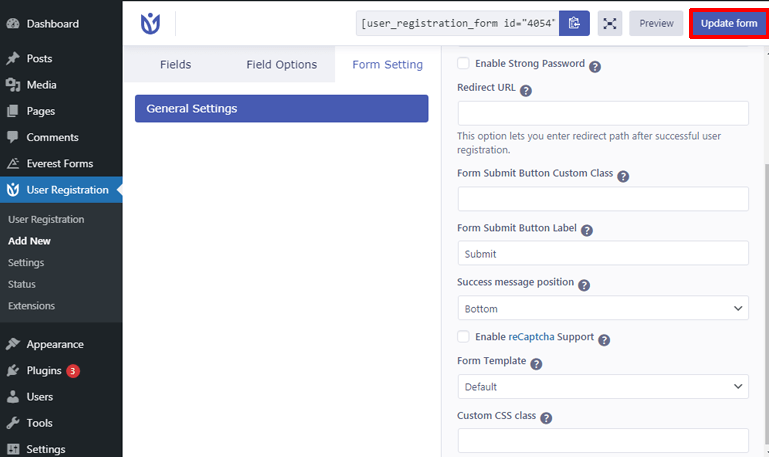Open Extensions submenu item
The width and height of the screenshot is (769, 457).
31,305
